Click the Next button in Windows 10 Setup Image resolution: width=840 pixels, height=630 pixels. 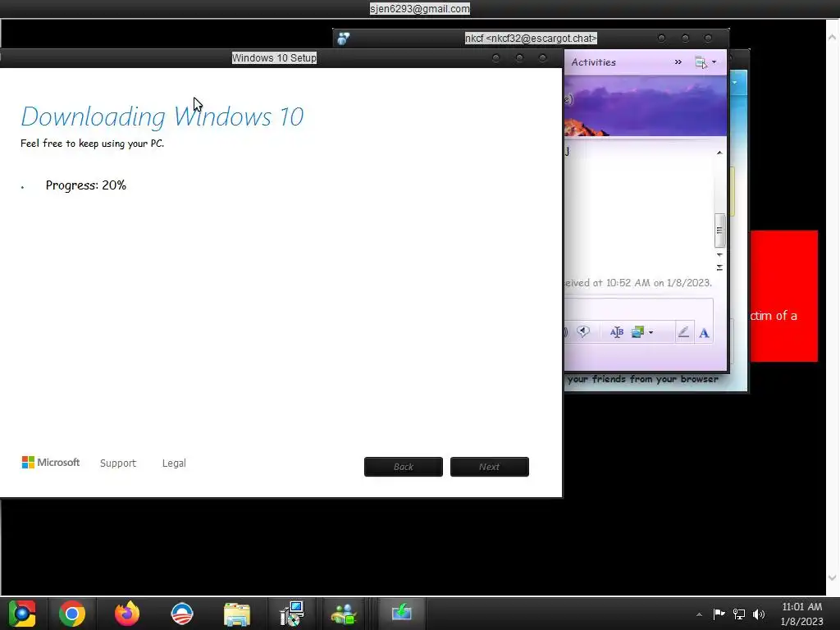490,467
